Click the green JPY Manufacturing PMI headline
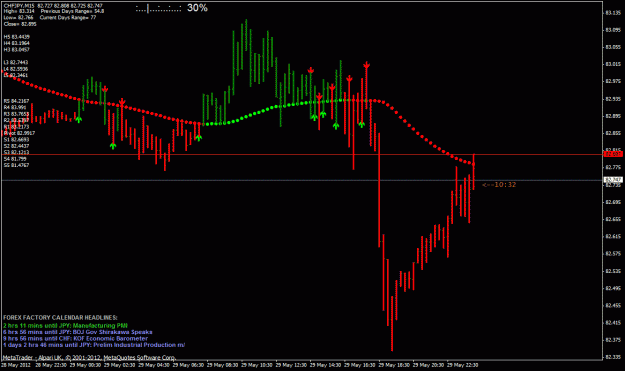This screenshot has width=625, height=371. pos(65,326)
